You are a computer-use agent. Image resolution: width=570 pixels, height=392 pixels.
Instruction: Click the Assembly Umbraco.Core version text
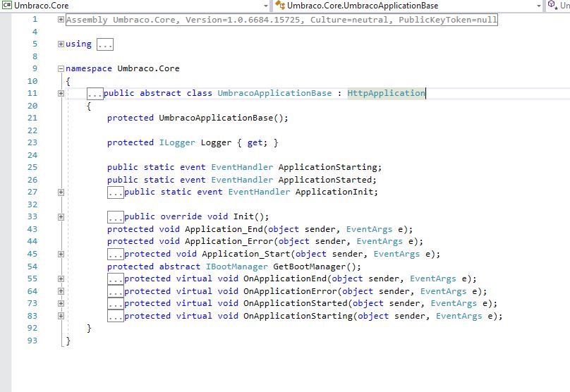(x=281, y=20)
